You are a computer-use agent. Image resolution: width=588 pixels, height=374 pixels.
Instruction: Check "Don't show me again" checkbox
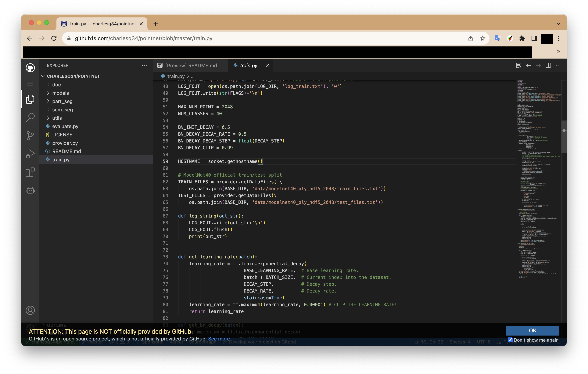510,340
